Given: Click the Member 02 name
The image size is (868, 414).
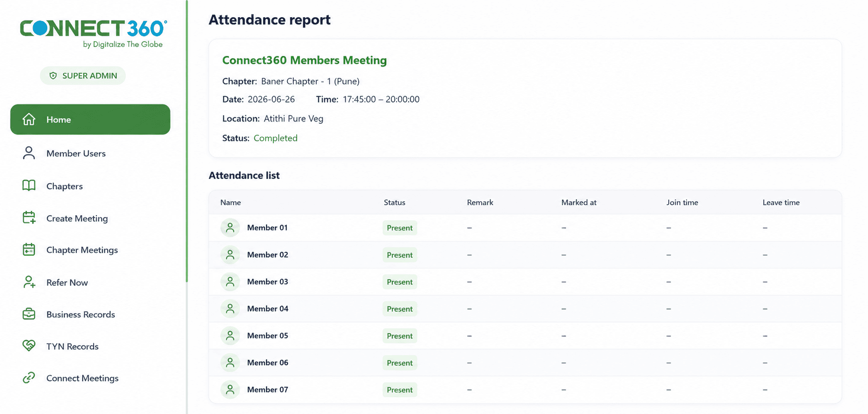Looking at the screenshot, I should point(268,255).
